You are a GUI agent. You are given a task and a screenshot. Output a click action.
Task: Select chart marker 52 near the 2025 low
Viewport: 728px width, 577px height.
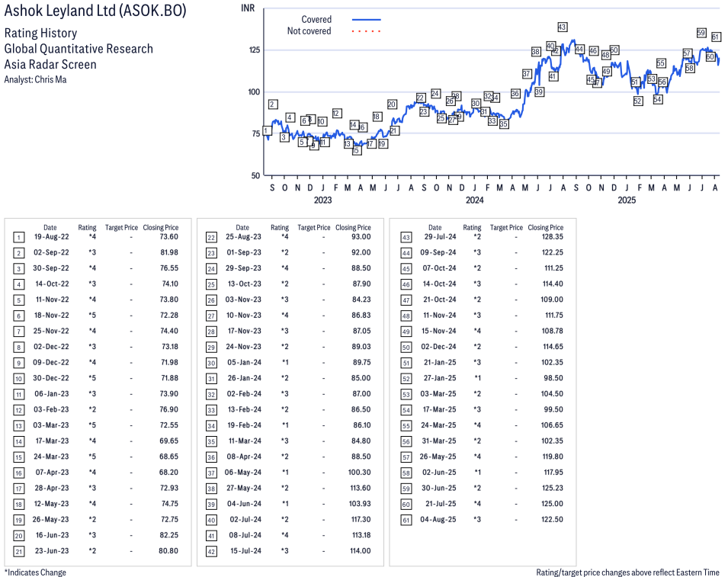click(638, 101)
